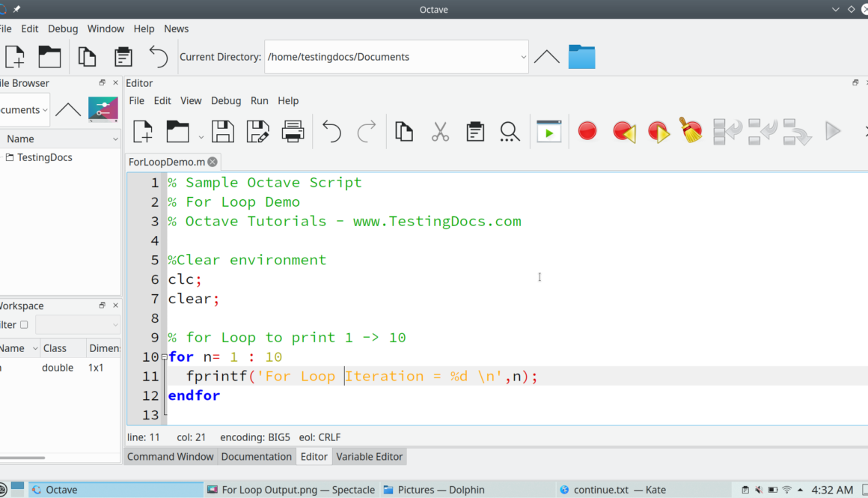Save file as in Editor toolbar
868x498 pixels.
257,132
